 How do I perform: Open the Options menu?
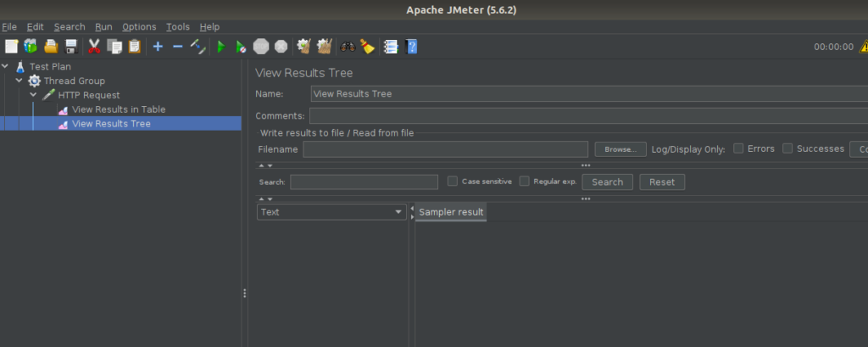click(140, 26)
